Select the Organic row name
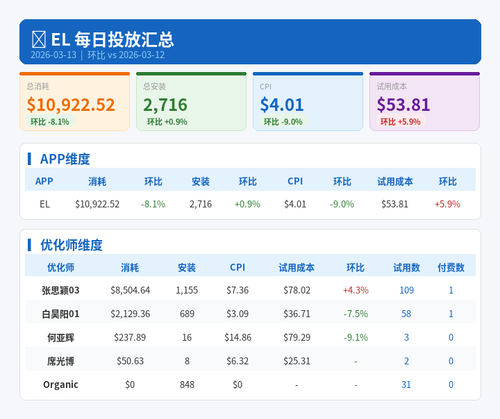This screenshot has width=500, height=419. click(61, 385)
